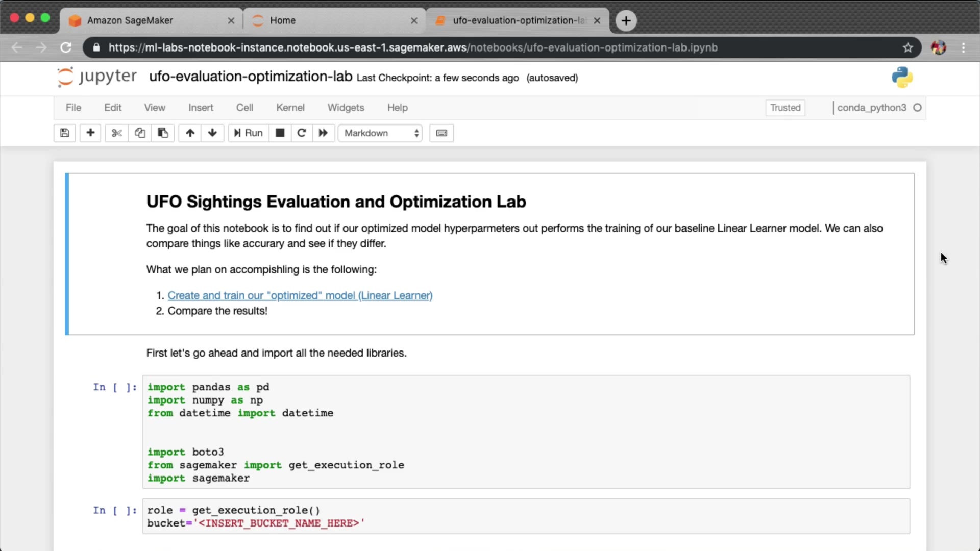
Task: Open the Markdown cell type dropdown
Action: tap(380, 133)
